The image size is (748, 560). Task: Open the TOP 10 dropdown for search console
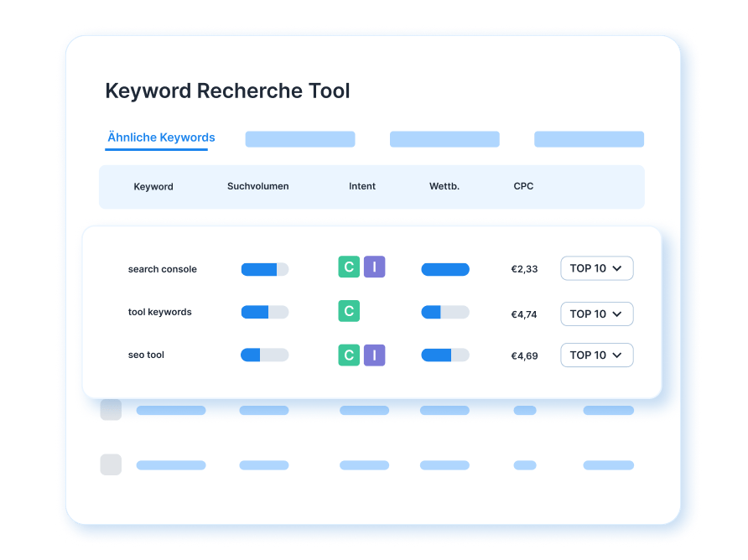coord(597,268)
